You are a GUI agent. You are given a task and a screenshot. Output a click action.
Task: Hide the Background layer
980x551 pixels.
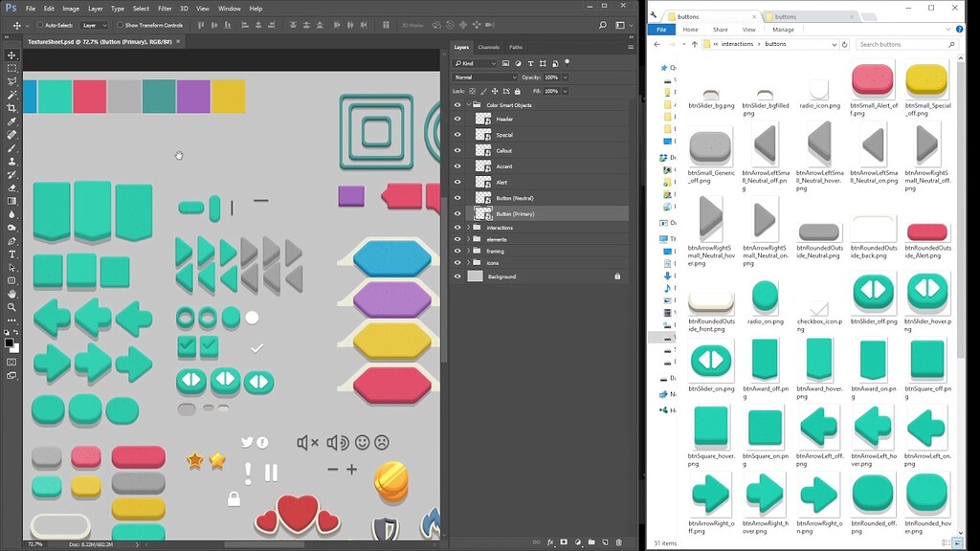tap(458, 276)
